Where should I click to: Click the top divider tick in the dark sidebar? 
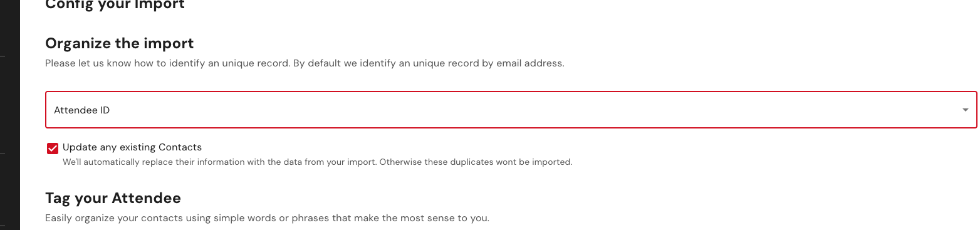pyautogui.click(x=3, y=56)
